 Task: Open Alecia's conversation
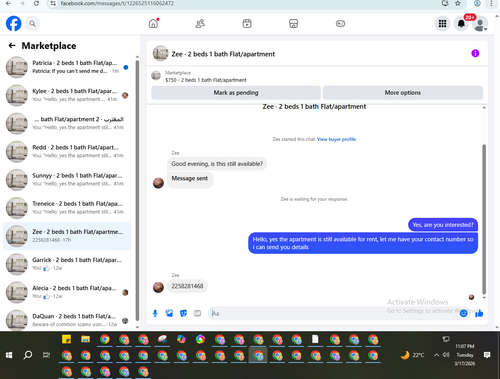click(x=67, y=292)
